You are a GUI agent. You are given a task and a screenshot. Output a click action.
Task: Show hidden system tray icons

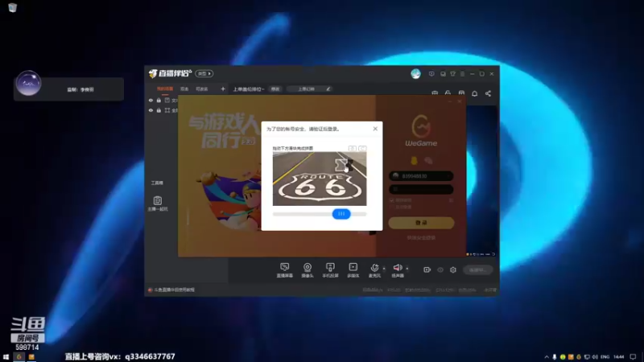click(x=547, y=357)
